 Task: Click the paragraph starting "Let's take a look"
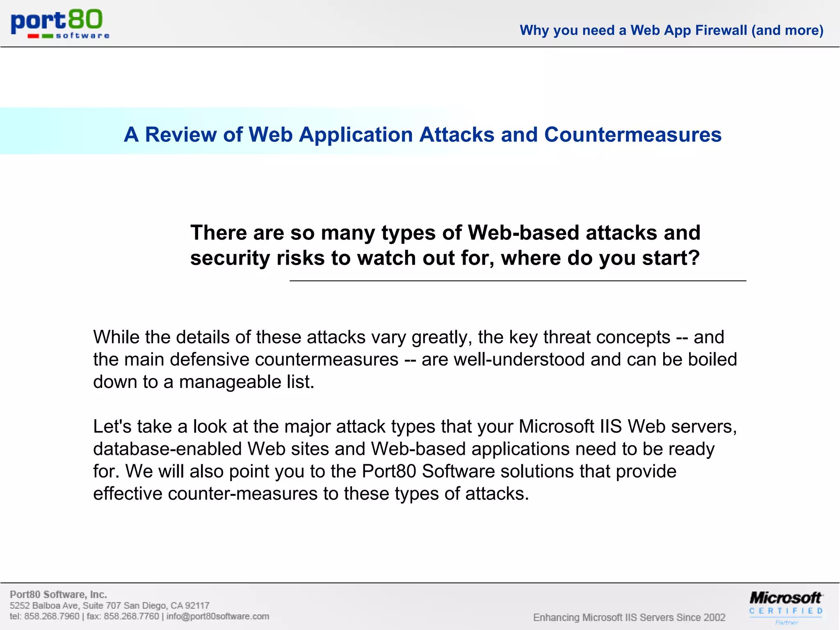(414, 460)
